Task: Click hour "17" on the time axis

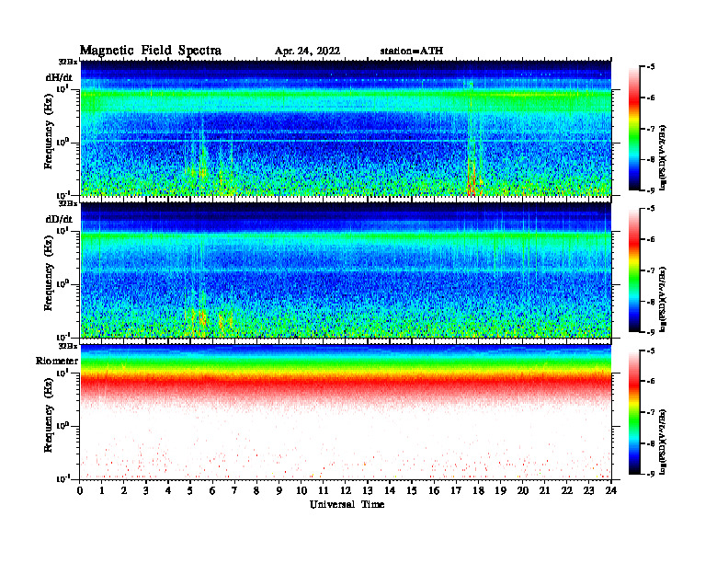Action: click(457, 491)
